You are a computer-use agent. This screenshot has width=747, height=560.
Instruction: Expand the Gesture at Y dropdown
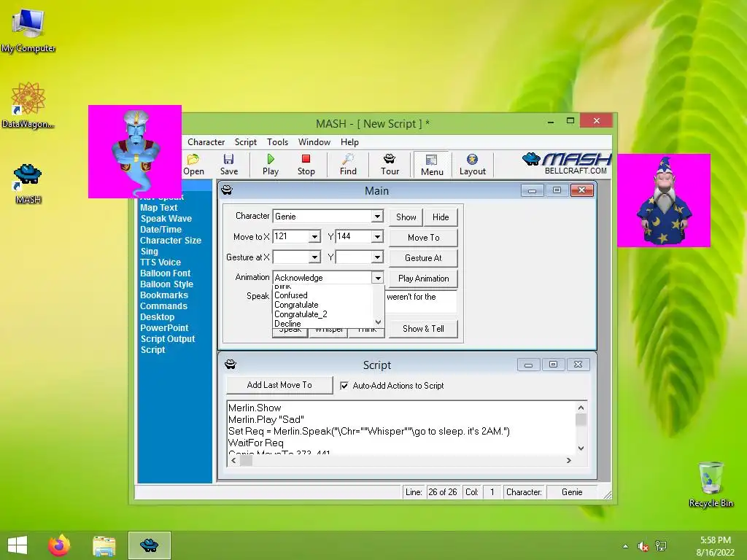point(377,257)
